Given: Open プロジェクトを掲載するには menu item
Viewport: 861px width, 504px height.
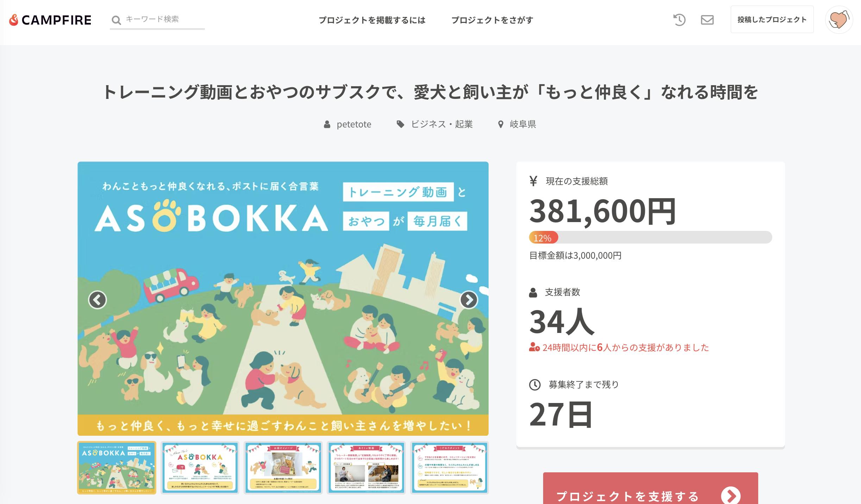Looking at the screenshot, I should click(372, 20).
